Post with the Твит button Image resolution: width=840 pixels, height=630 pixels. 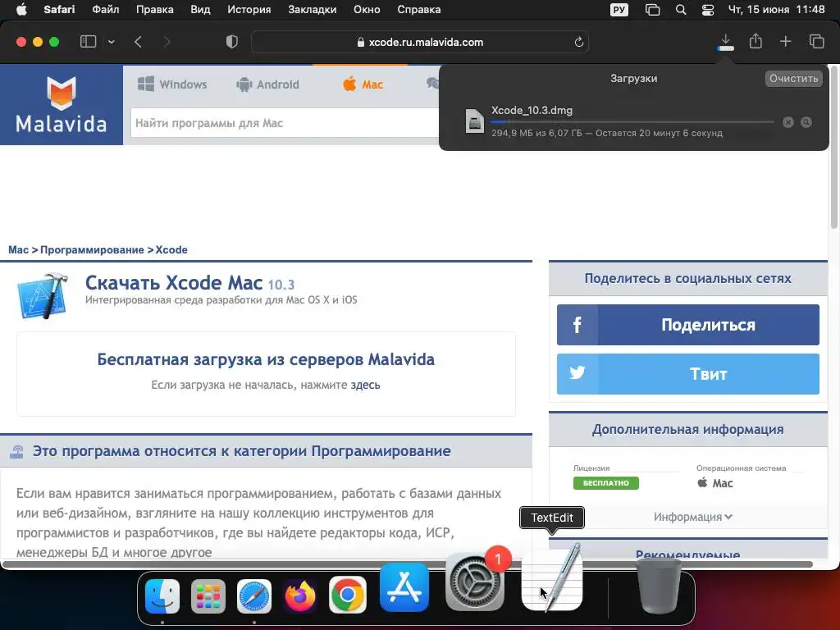click(x=688, y=374)
